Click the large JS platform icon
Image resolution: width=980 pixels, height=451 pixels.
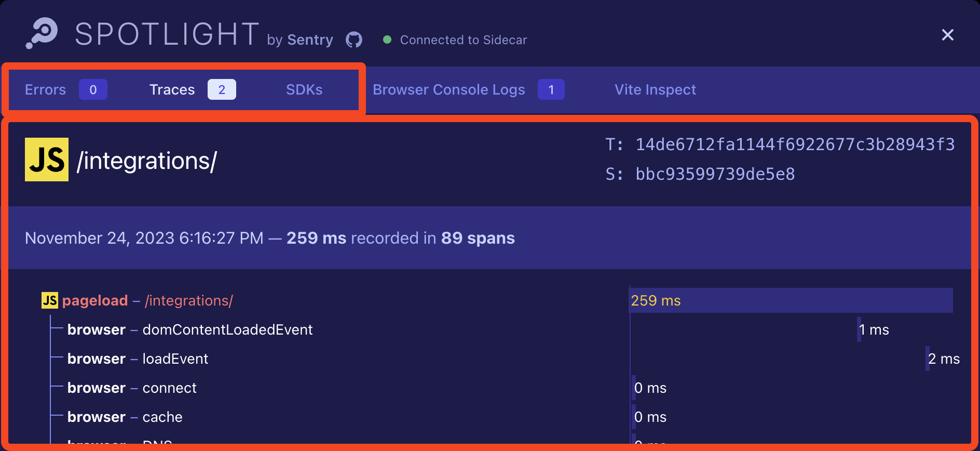pyautogui.click(x=47, y=160)
